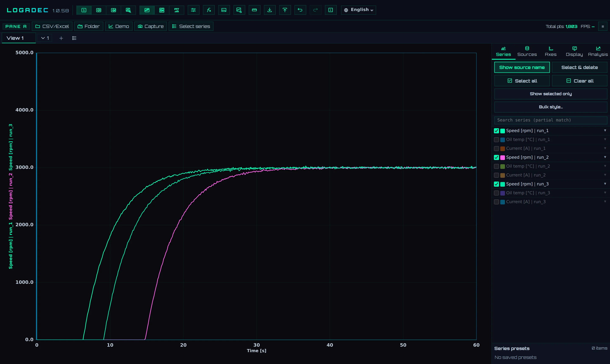The image size is (610, 364).
Task: Enable Oil temp [°C] | run_1 series
Action: click(496, 139)
